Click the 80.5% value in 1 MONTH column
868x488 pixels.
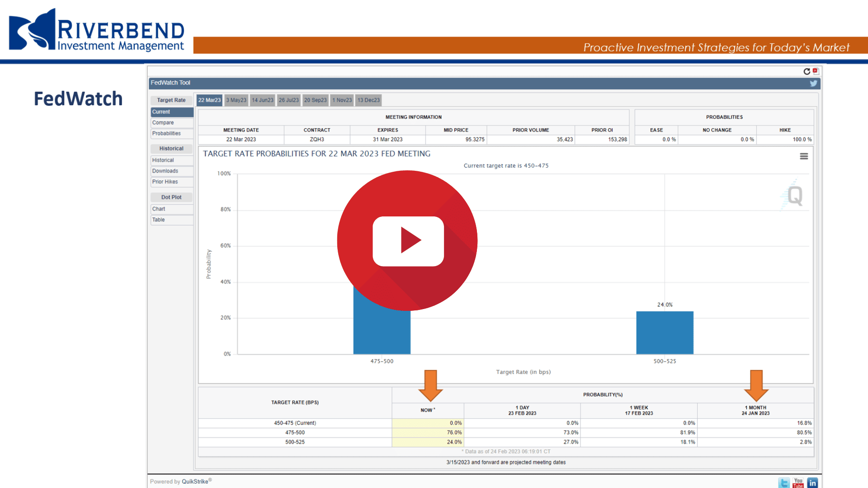(x=804, y=433)
